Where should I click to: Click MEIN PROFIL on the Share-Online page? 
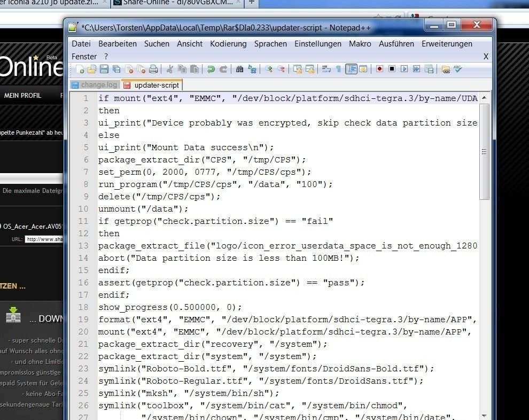coord(22,96)
